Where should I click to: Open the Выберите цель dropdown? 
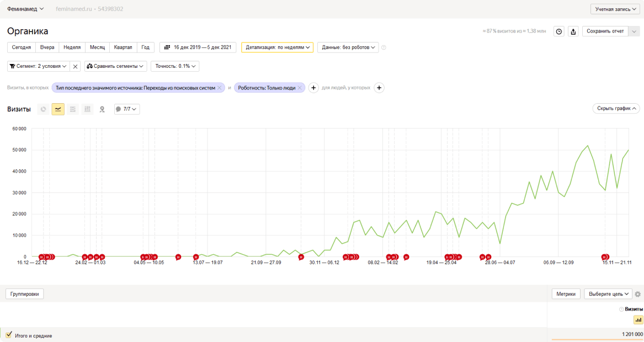pyautogui.click(x=608, y=294)
